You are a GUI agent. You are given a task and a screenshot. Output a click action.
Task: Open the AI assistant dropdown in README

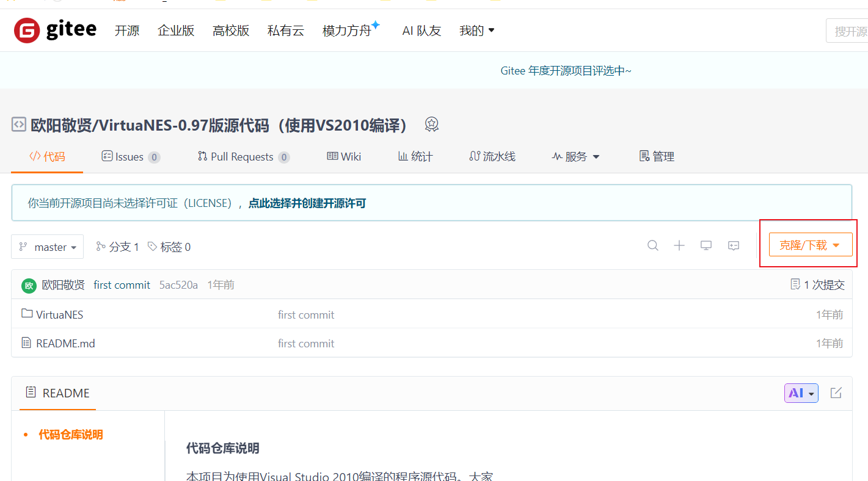click(x=801, y=393)
